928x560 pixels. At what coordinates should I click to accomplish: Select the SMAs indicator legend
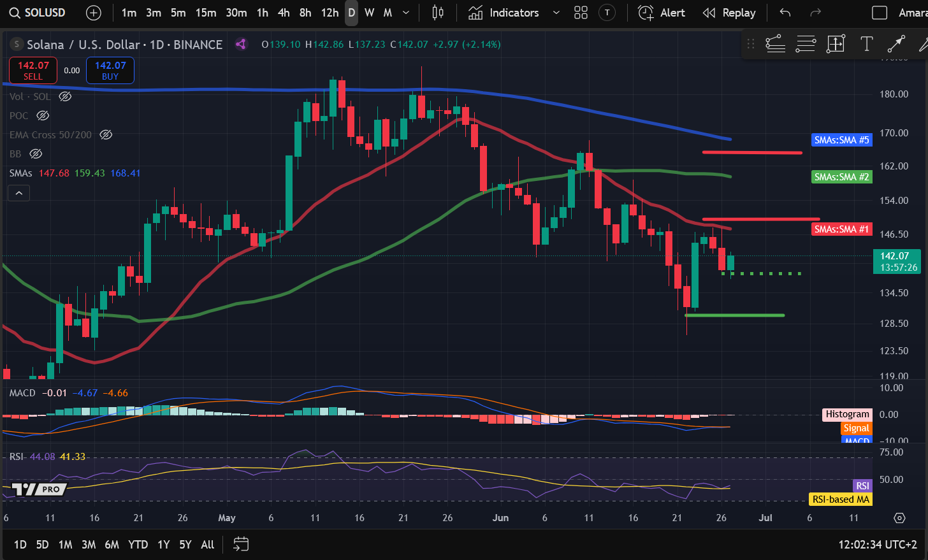[20, 173]
